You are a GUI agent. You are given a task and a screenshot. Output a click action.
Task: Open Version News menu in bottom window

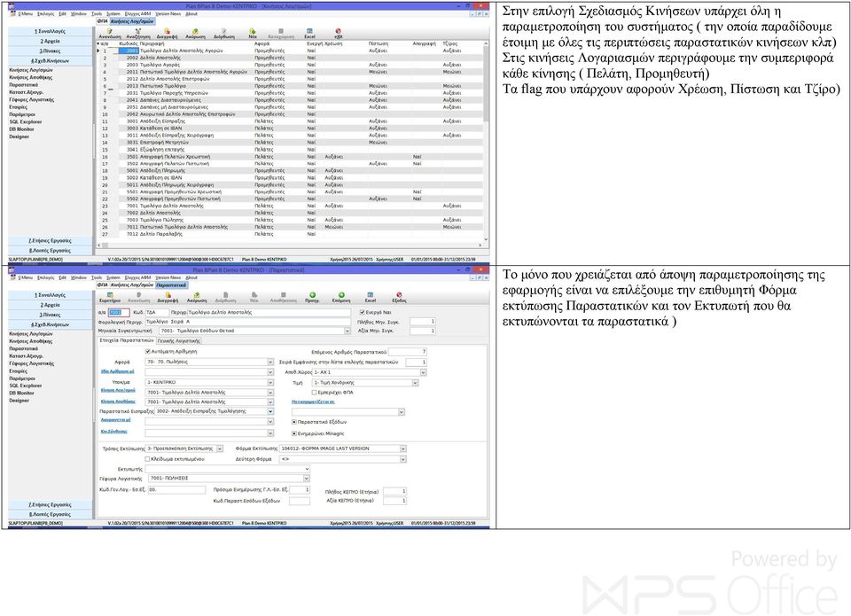168,277
